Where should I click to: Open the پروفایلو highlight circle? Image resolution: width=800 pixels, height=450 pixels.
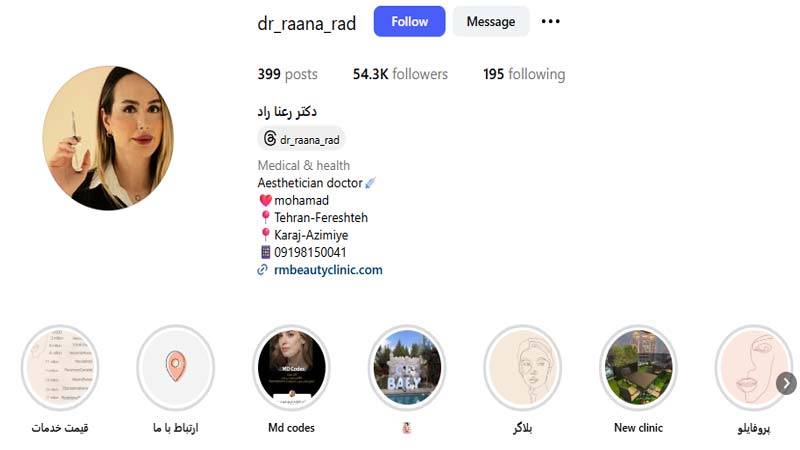click(x=754, y=367)
